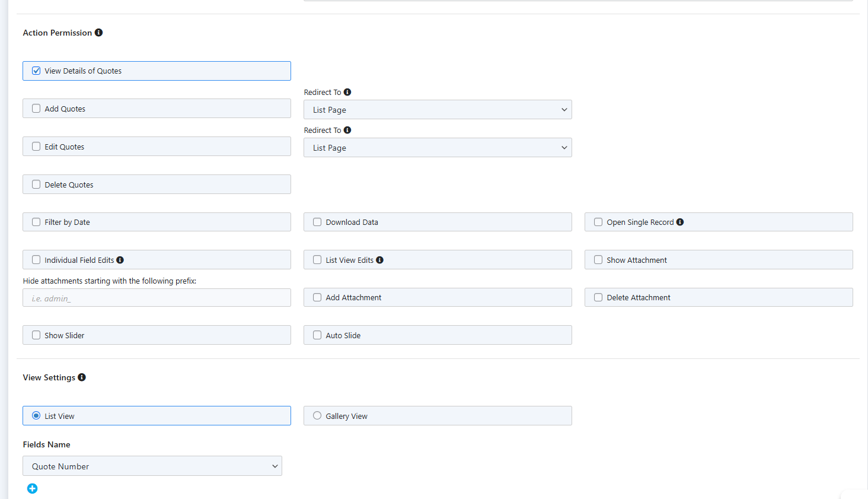Toggle the Auto Slide checkbox
Viewport: 868px width, 499px height.
coord(317,335)
